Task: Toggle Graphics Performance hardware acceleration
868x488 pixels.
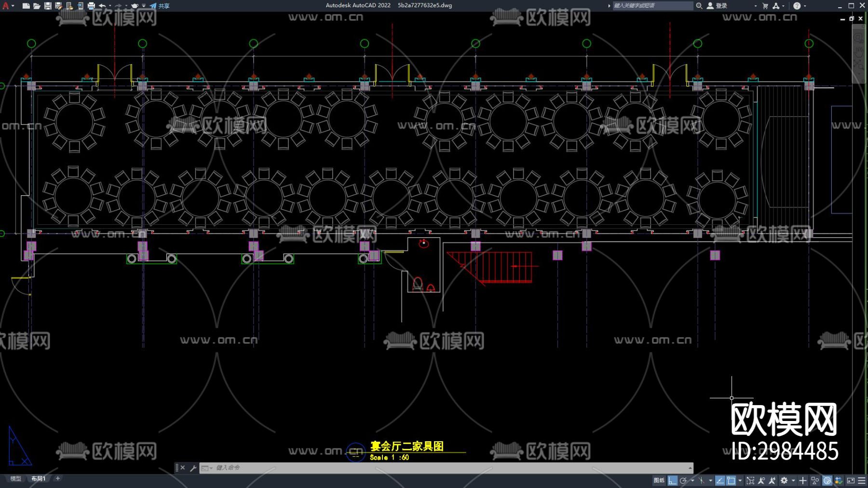Action: click(827, 480)
